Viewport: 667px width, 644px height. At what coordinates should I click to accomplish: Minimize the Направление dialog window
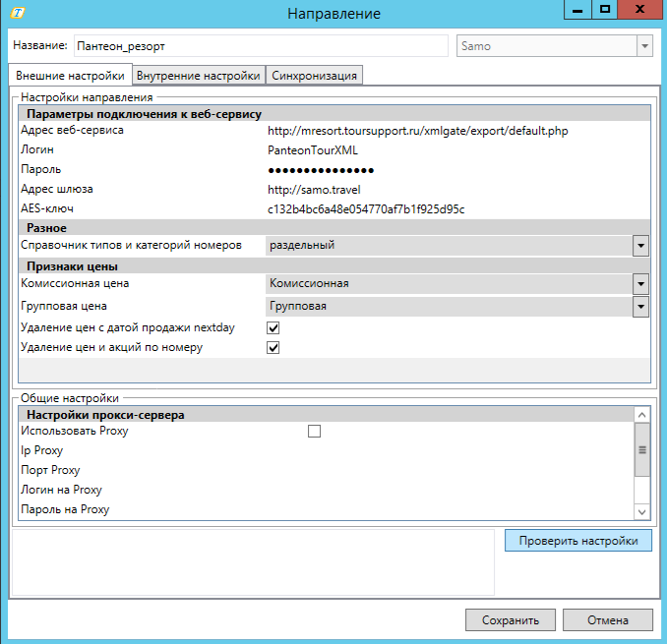click(x=577, y=9)
